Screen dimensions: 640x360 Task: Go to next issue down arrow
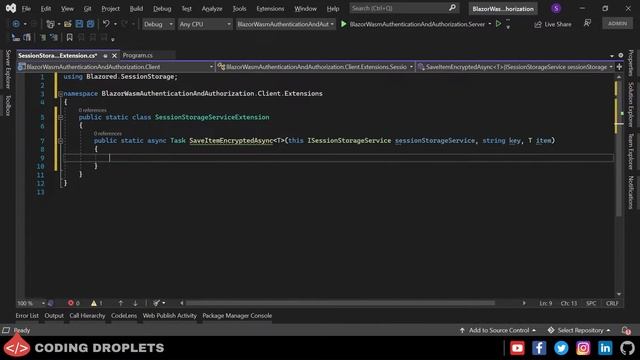click(x=135, y=303)
